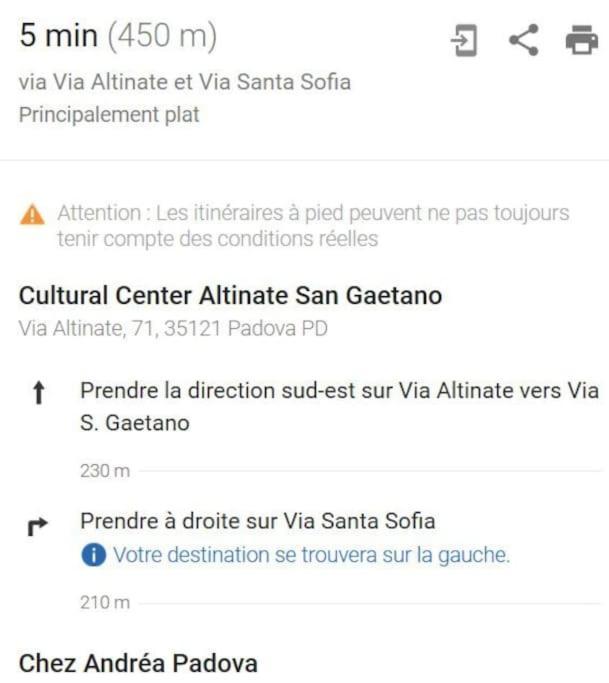Click the 230 m distance label
The width and height of the screenshot is (609, 683).
pos(105,471)
